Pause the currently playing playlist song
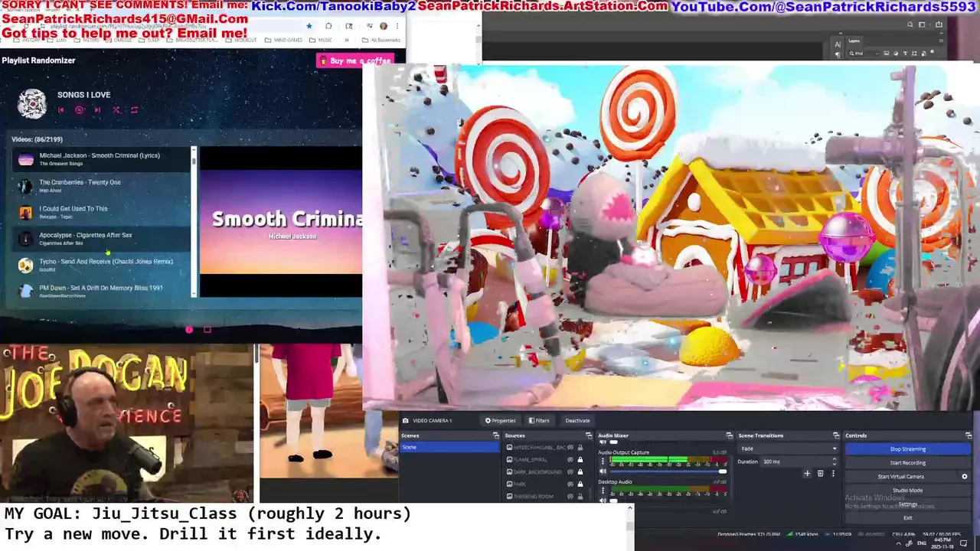The width and height of the screenshot is (980, 551). tap(79, 110)
